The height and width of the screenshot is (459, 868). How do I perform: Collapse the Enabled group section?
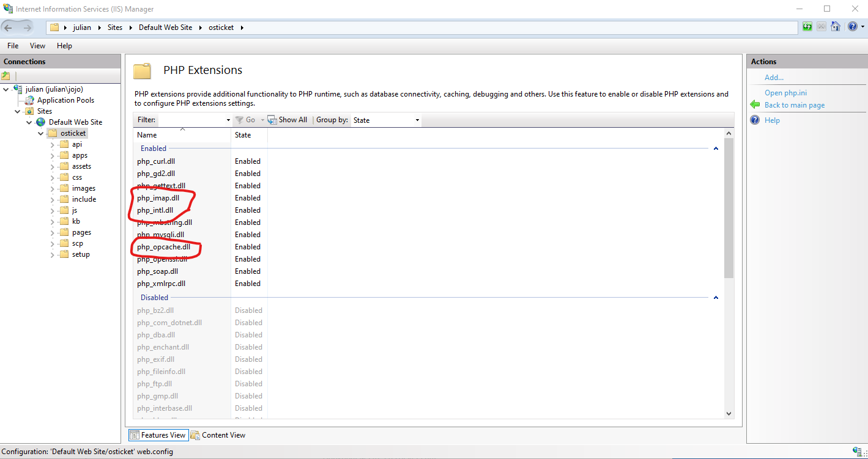(x=716, y=149)
